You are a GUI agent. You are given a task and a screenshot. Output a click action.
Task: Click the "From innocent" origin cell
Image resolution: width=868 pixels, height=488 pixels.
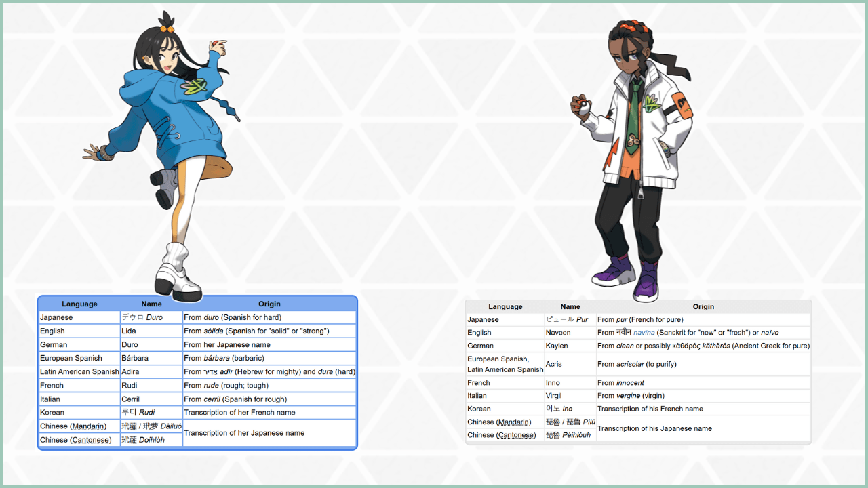703,382
